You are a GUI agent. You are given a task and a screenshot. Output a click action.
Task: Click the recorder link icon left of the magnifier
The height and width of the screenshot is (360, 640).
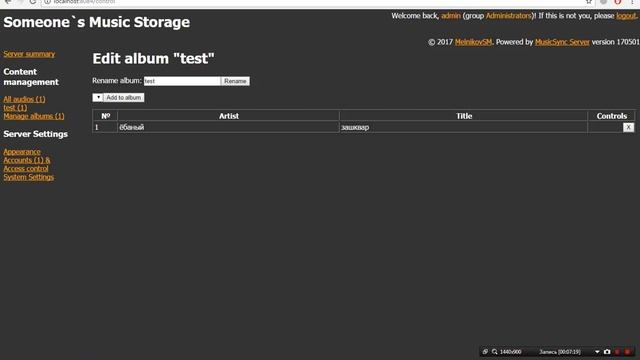point(485,351)
